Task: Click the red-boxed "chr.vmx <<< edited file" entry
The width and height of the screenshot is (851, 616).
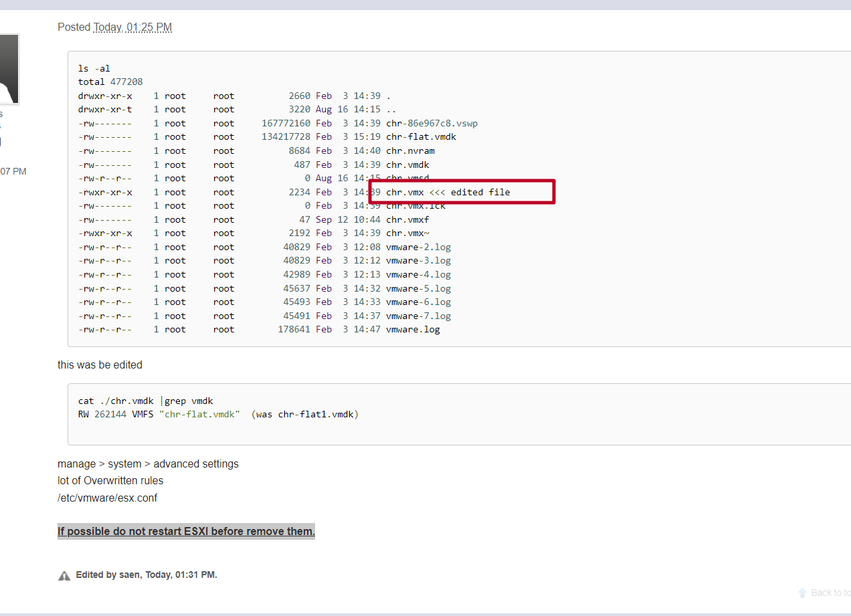Action: (448, 192)
